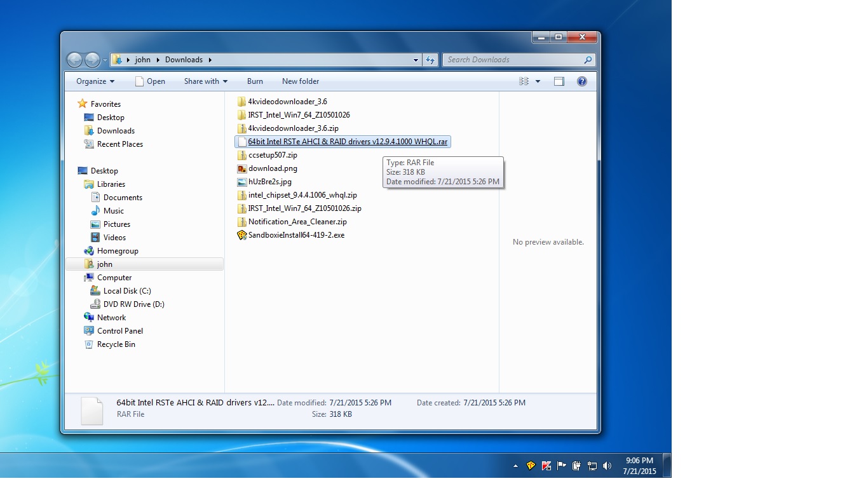868x488 pixels.
Task: Select Documents library
Action: pyautogui.click(x=123, y=198)
